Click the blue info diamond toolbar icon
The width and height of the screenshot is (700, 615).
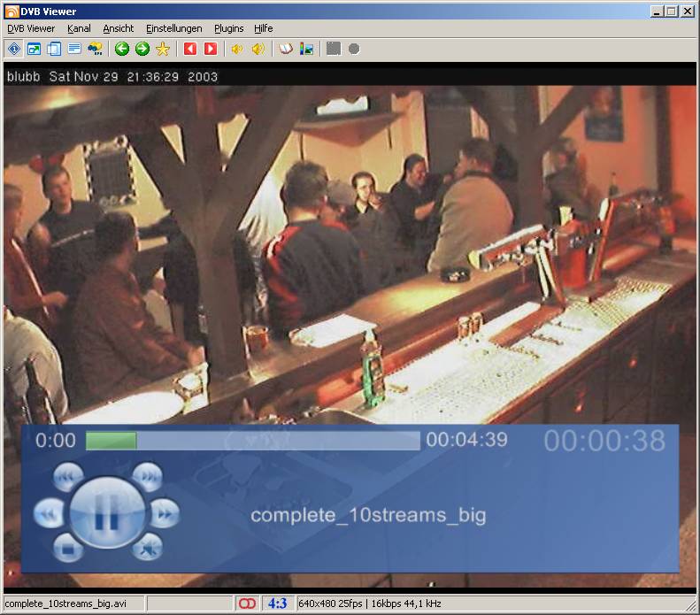tap(14, 49)
